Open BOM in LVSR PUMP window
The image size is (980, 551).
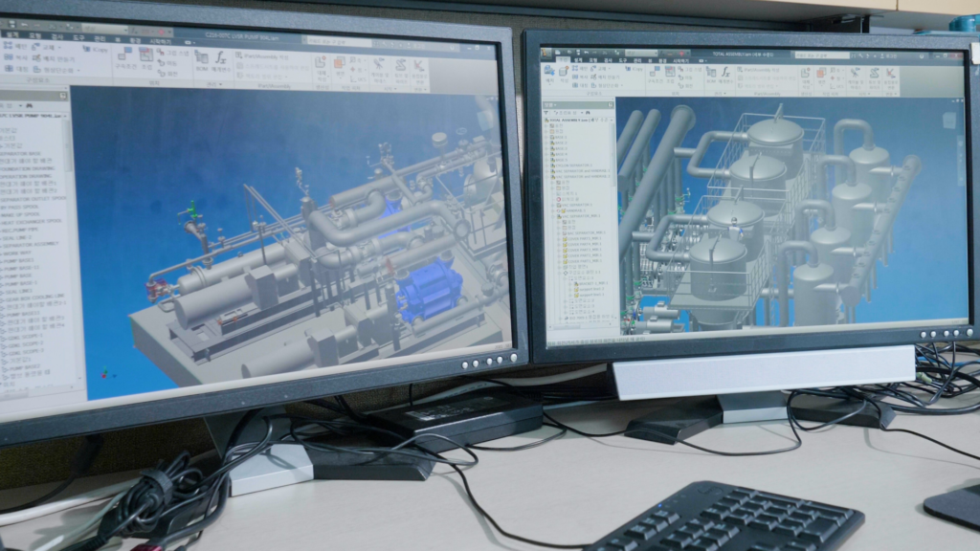tap(201, 57)
